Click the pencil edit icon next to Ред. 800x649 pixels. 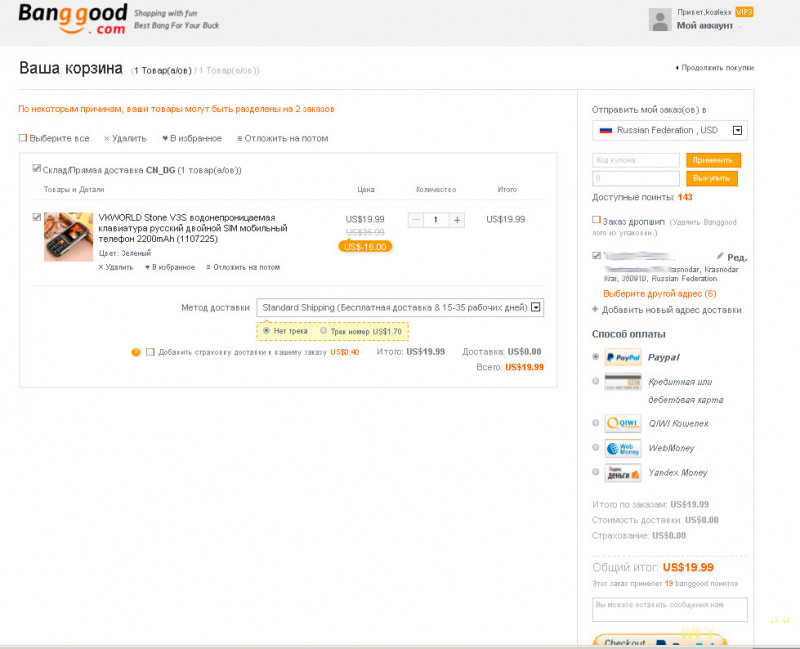point(719,256)
